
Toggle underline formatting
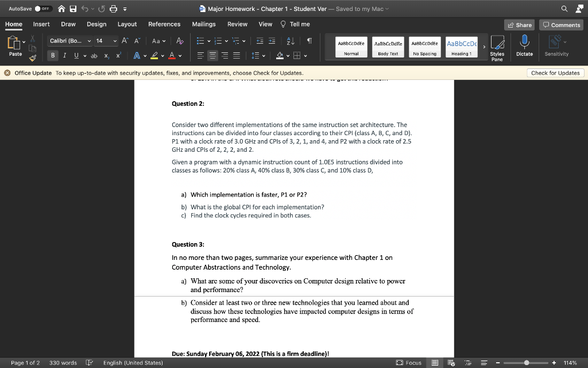click(78, 55)
